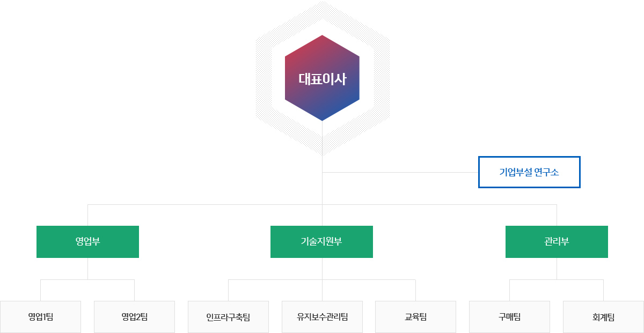Click the long horizontal line above the departments
The height and width of the screenshot is (333, 644).
(204, 204)
